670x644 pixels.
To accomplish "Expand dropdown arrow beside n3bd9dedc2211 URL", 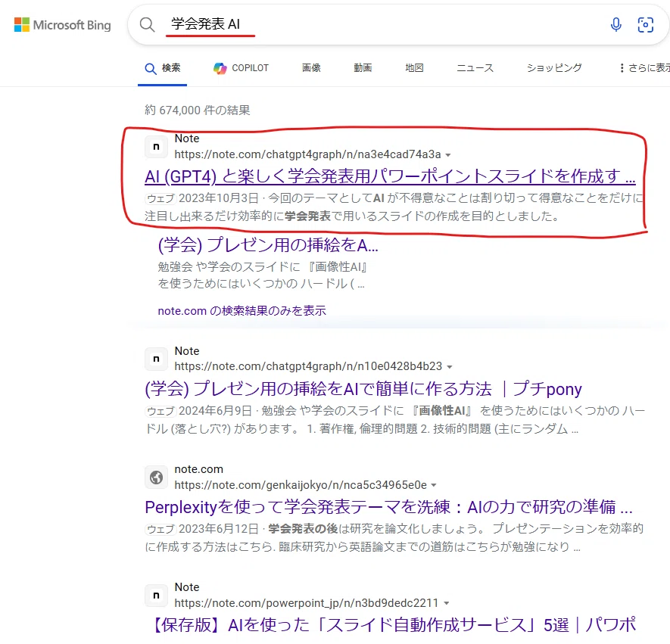I will pos(447,603).
